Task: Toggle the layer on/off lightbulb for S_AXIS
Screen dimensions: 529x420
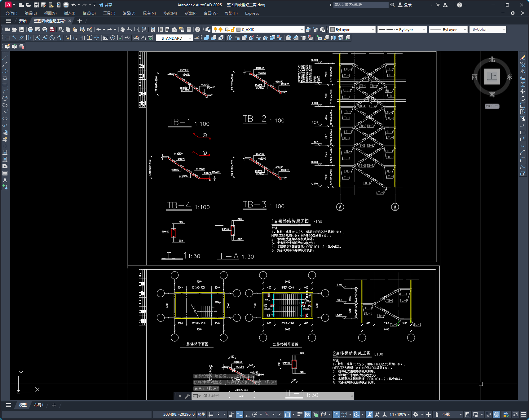Action: [215, 29]
